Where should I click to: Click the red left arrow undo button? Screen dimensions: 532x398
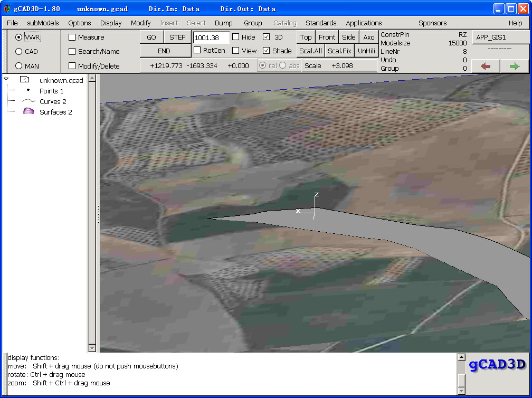tap(486, 66)
